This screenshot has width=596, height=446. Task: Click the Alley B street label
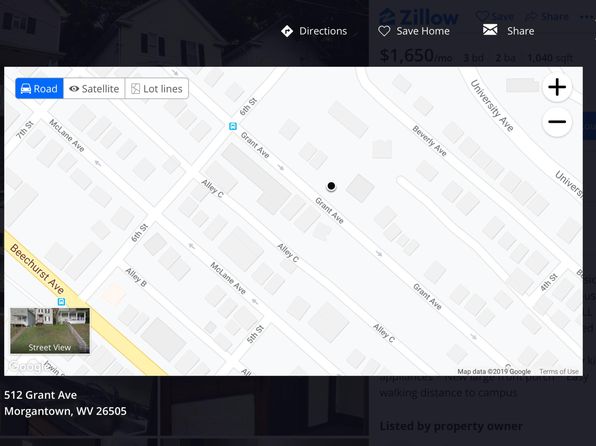pos(136,277)
